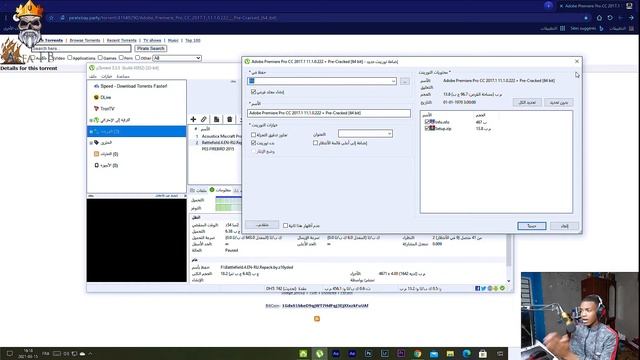Click the info.nfo file icon in contents list

(432, 122)
